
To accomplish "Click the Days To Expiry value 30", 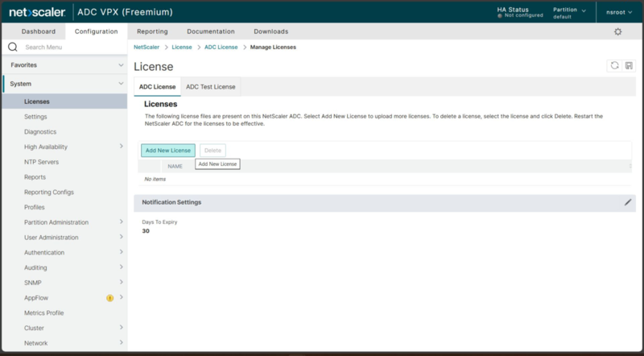I will point(146,231).
